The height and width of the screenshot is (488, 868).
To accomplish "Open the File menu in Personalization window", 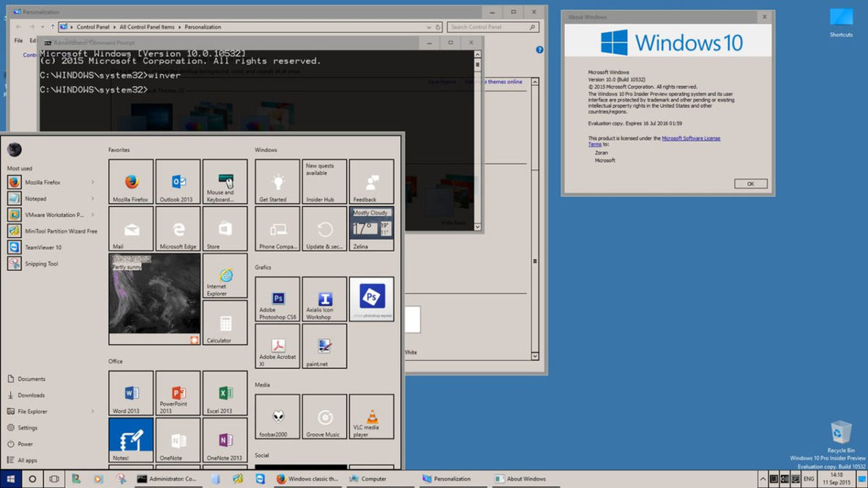I will (x=17, y=40).
